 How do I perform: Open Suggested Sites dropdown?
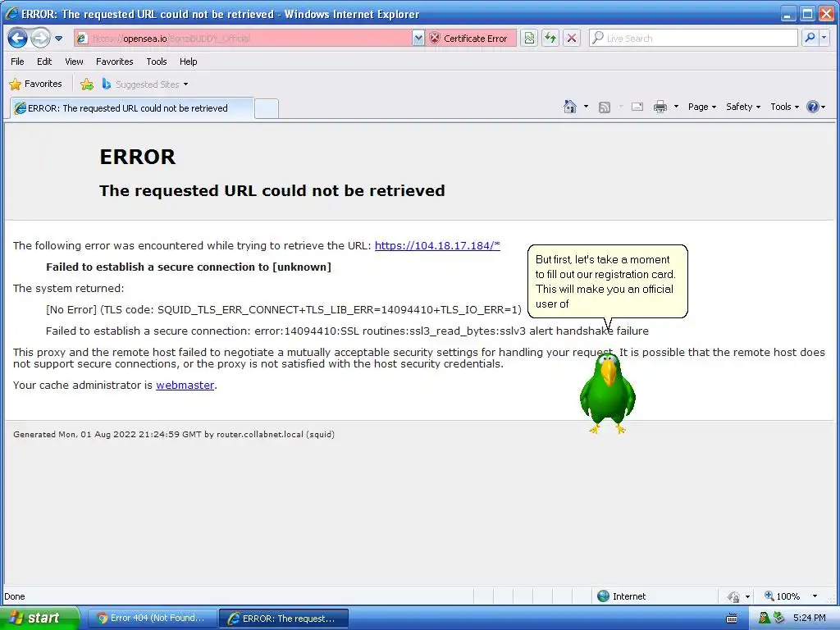pyautogui.click(x=144, y=84)
